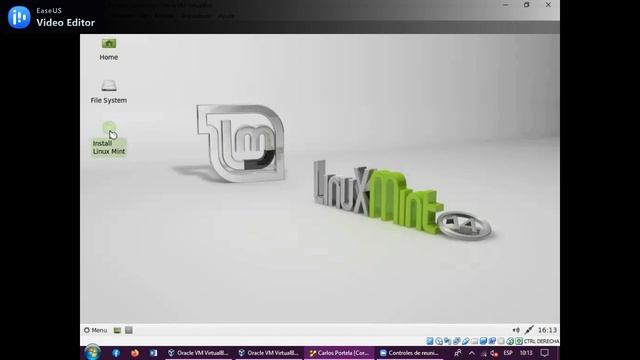
Task: Click the ESP language indicator
Action: click(x=508, y=353)
